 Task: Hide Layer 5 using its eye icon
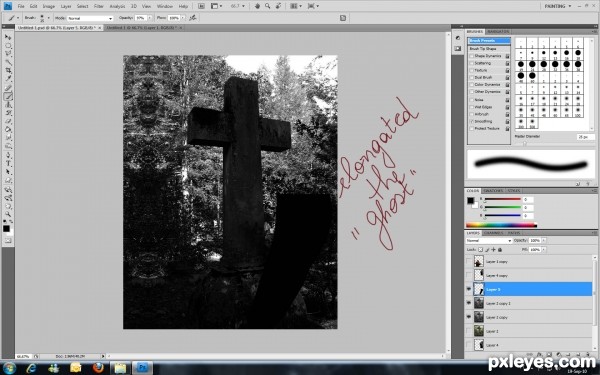469,289
